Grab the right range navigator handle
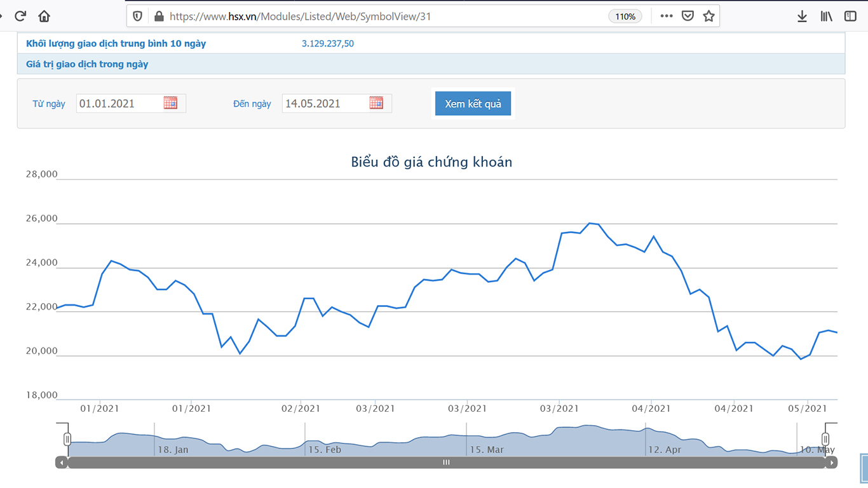Image resolution: width=868 pixels, height=488 pixels. (x=825, y=439)
